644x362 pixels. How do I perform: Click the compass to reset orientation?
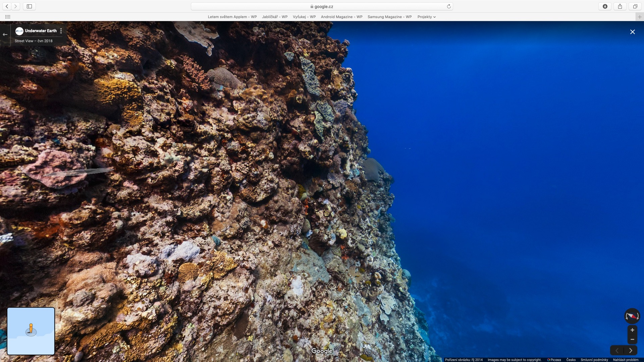(x=632, y=316)
